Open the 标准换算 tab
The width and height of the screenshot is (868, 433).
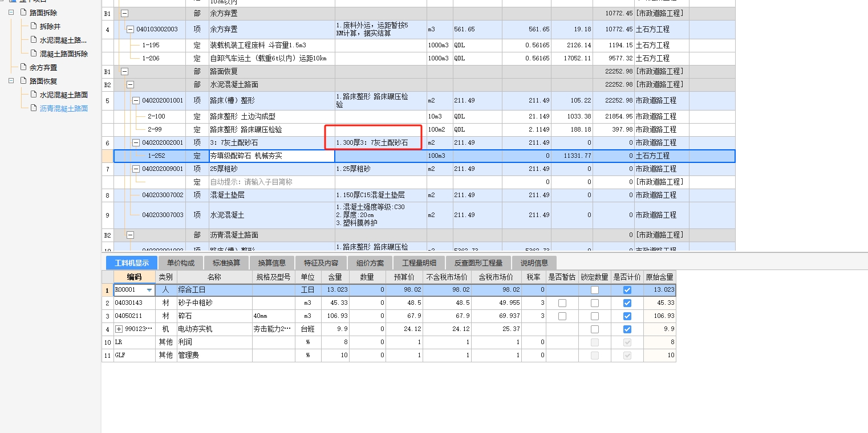pyautogui.click(x=226, y=263)
